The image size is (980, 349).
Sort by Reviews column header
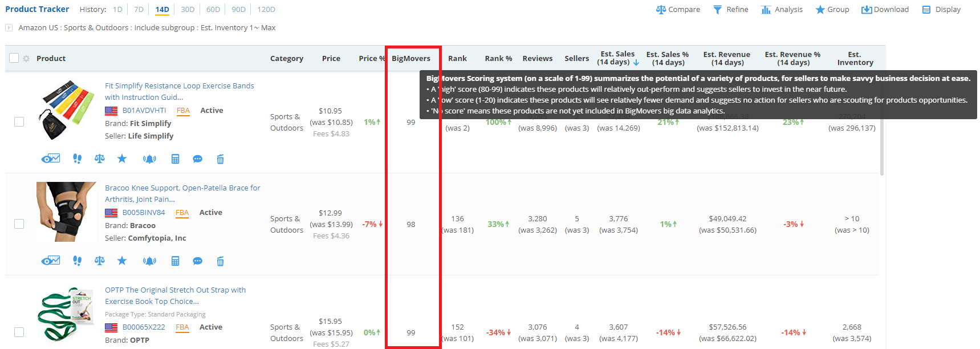(538, 58)
